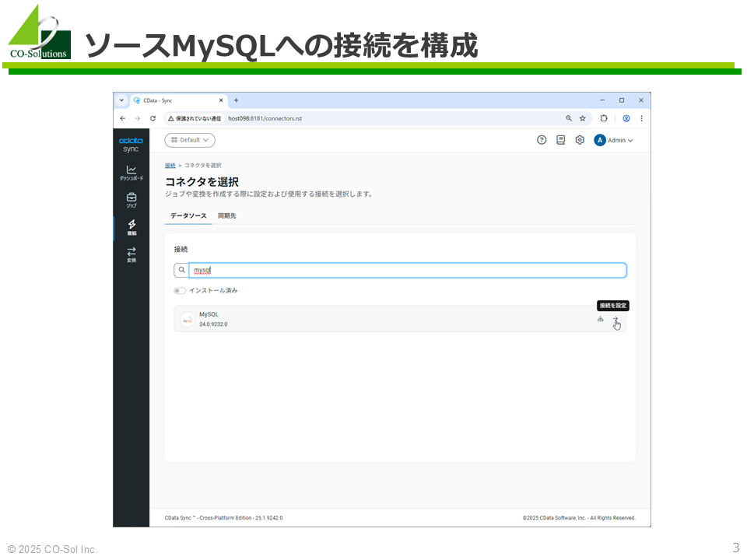This screenshot has height=560, width=747.
Task: Switch to the データソース tab
Action: coord(188,216)
